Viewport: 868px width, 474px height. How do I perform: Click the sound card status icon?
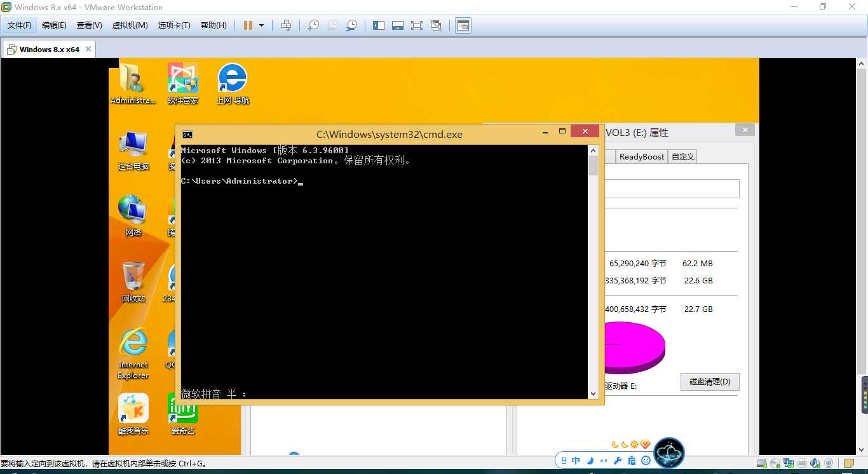click(x=815, y=463)
